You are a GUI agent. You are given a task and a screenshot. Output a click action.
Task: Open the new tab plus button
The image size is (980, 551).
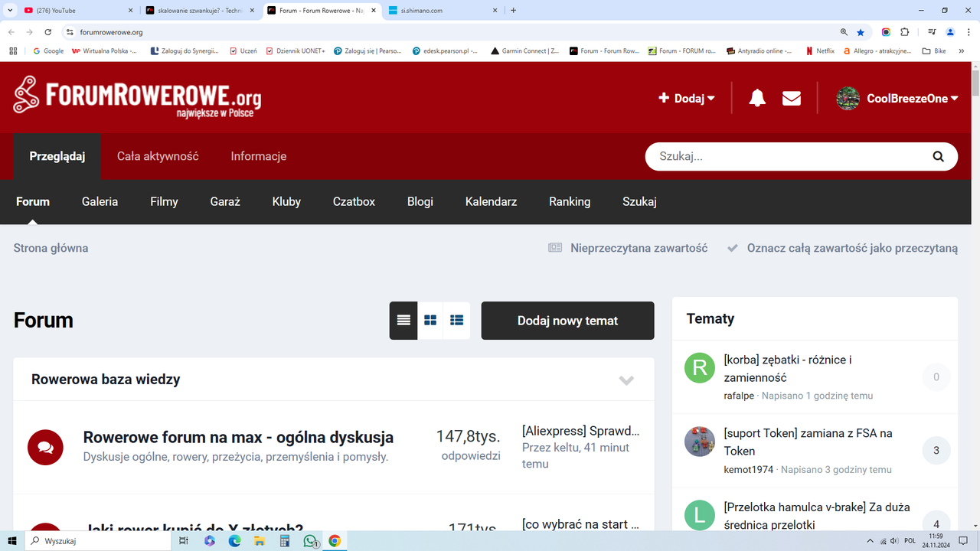pyautogui.click(x=513, y=11)
